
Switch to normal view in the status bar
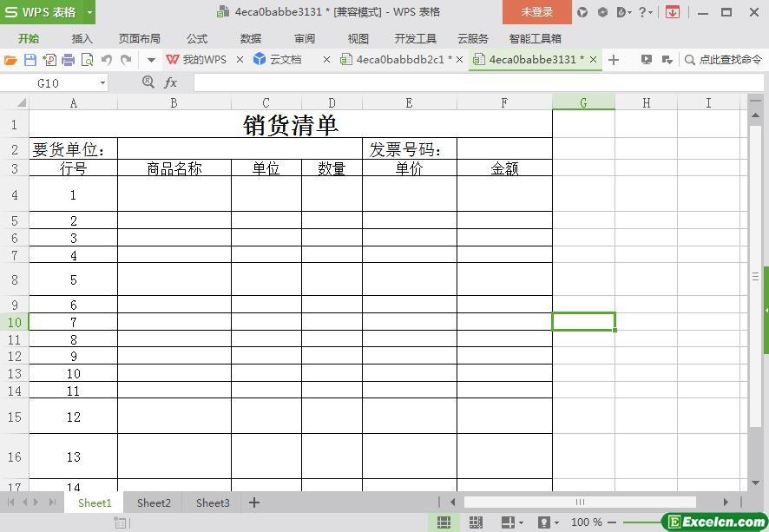point(444,522)
